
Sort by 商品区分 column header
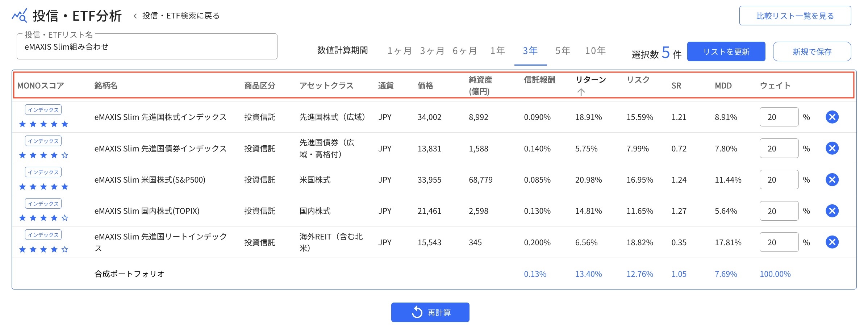[260, 86]
